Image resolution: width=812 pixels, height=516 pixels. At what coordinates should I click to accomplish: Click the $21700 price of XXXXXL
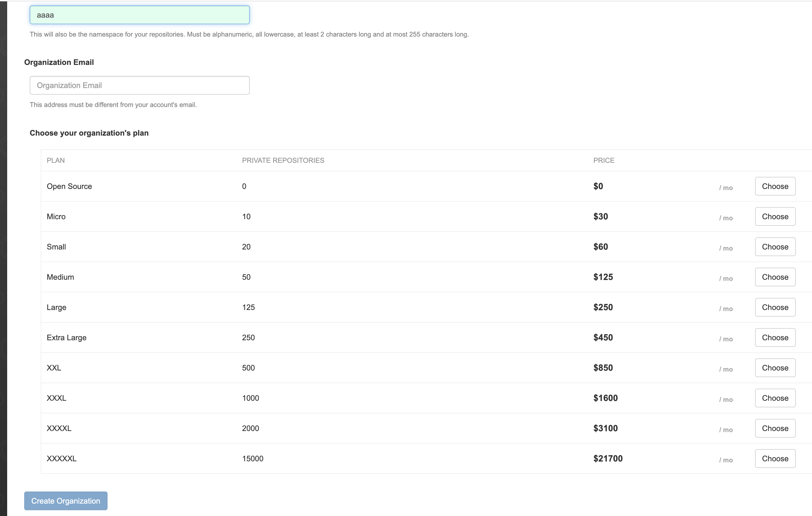point(608,459)
